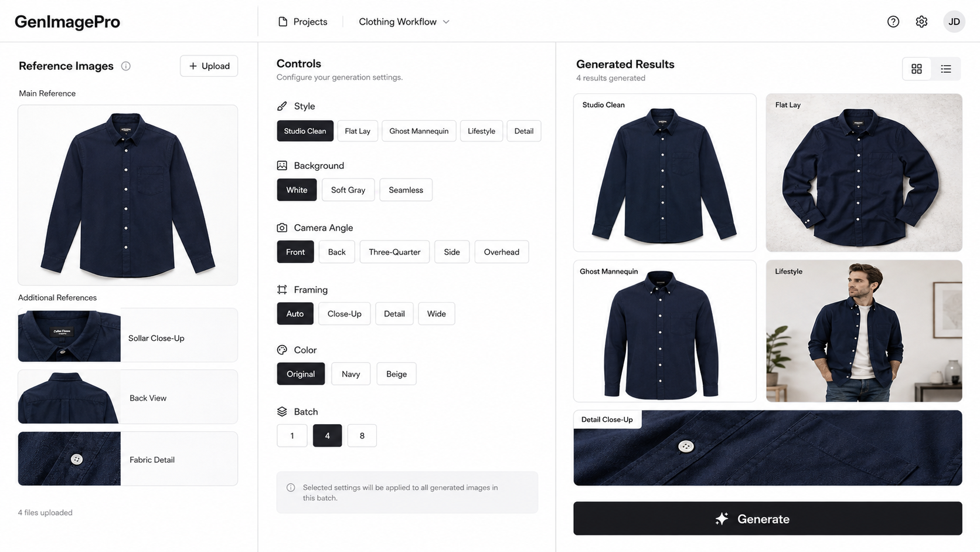Set camera angle to Overhead

tap(502, 252)
